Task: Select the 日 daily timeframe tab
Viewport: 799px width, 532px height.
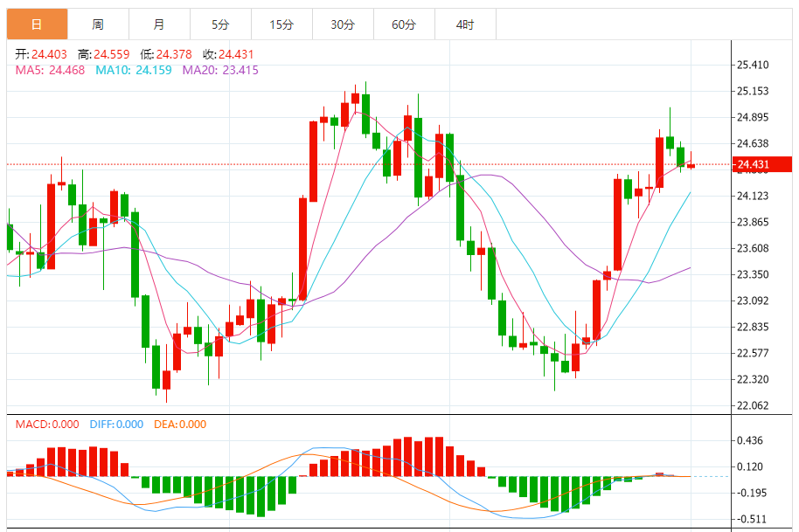Action: [38, 24]
